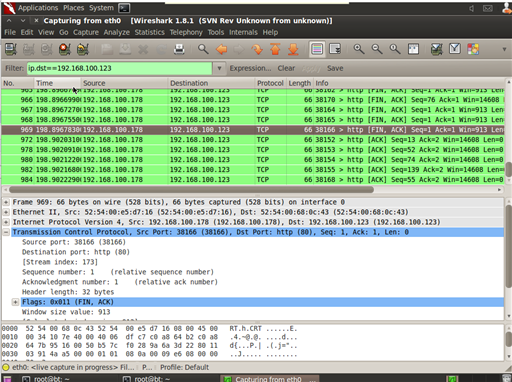This screenshot has width=512, height=382.
Task: Click the go to packet number icon
Action: click(x=257, y=49)
